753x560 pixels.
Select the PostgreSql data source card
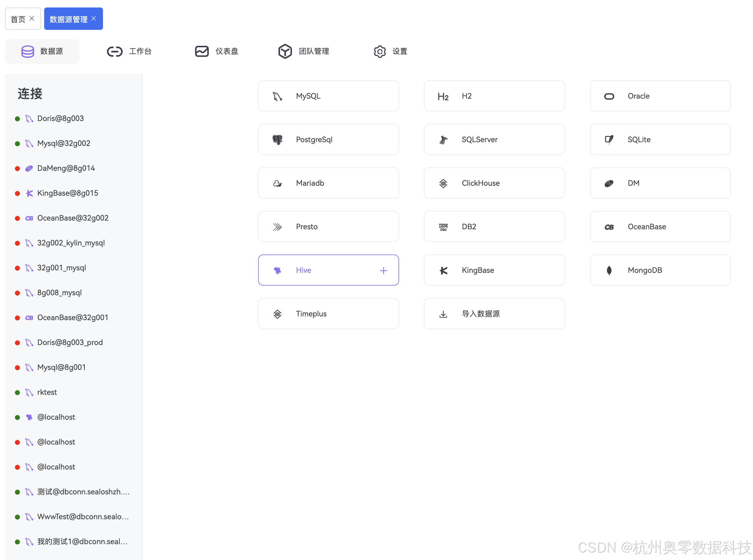(x=328, y=139)
